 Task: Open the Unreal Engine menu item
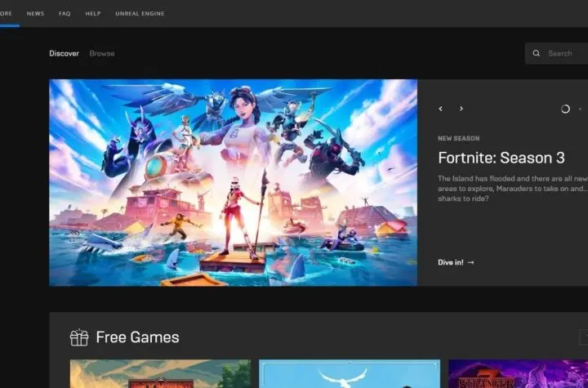(140, 14)
